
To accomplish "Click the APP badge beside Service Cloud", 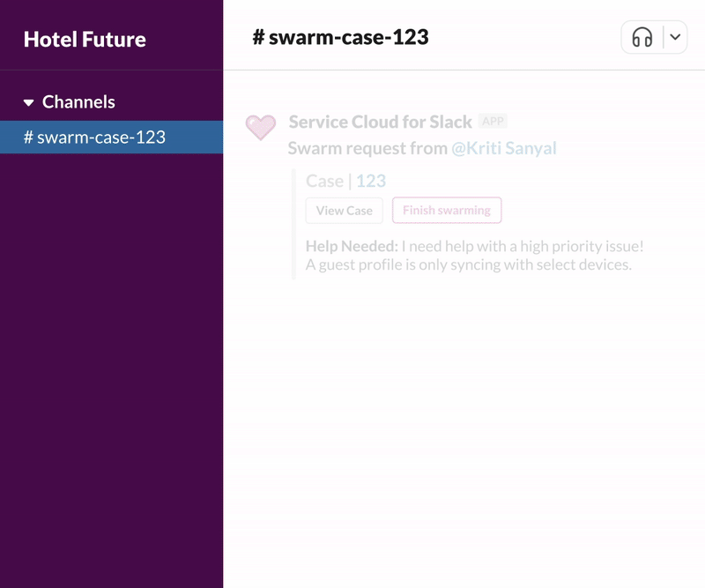I will (493, 122).
